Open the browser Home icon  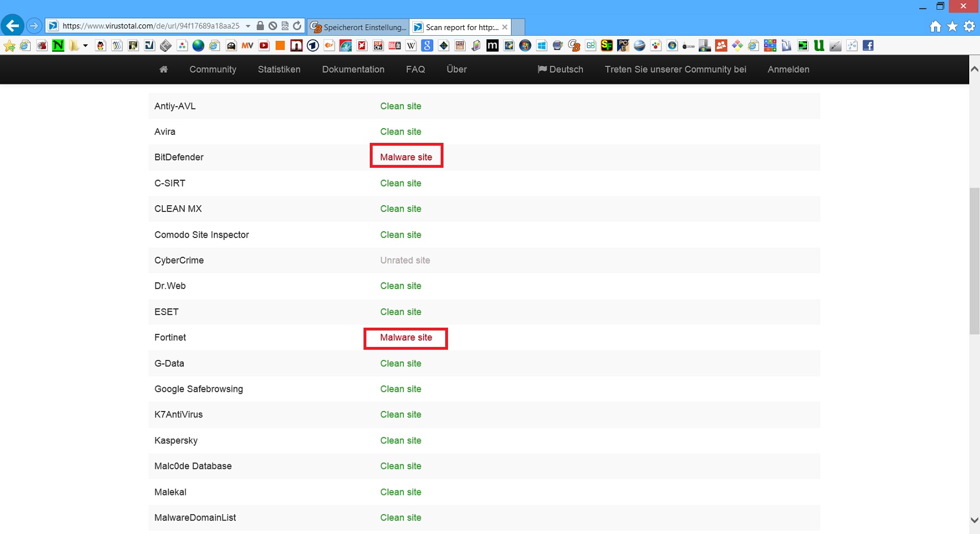[936, 26]
